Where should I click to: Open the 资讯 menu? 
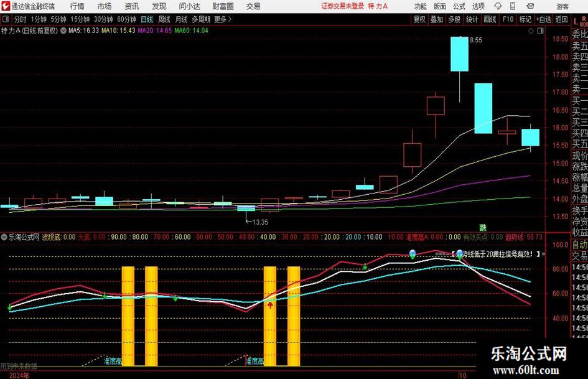tap(132, 6)
